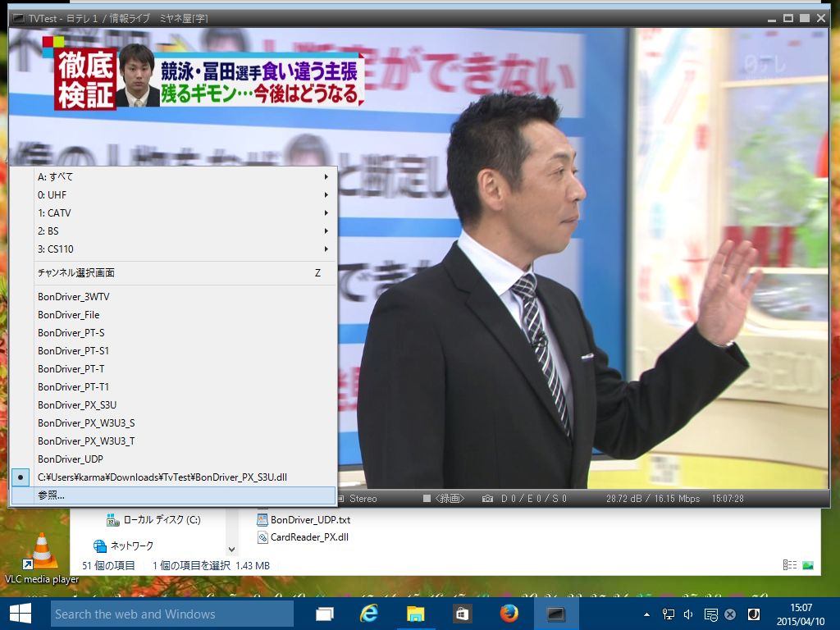
Task: Click the <録画> record label in status bar
Action: coord(450,499)
